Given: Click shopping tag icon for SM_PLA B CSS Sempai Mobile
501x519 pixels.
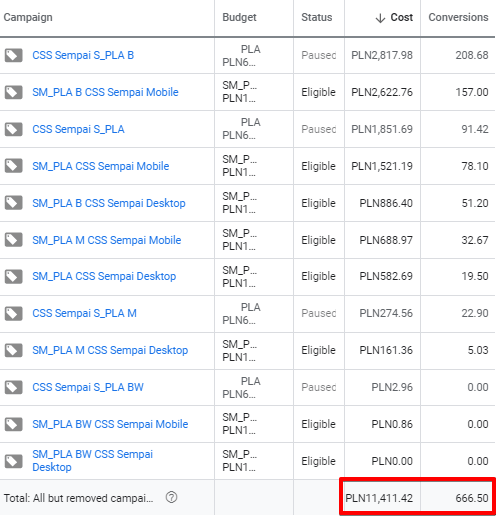Looking at the screenshot, I should click(14, 92).
